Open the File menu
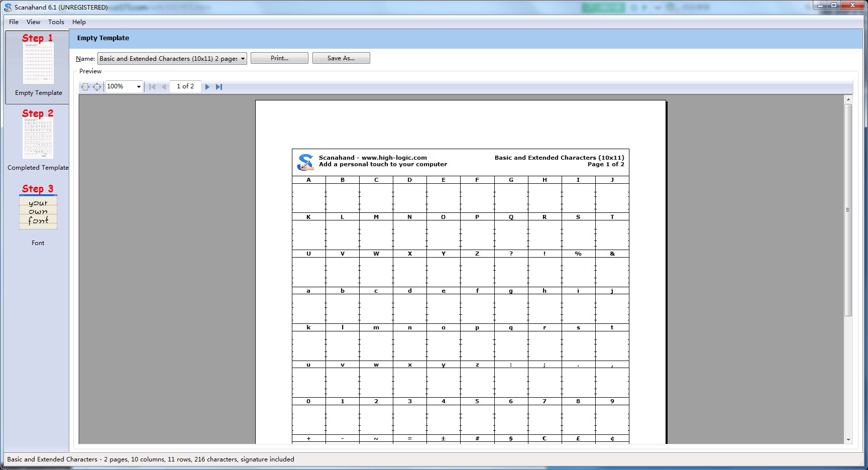Screen dimensions: 868x470 14,22
